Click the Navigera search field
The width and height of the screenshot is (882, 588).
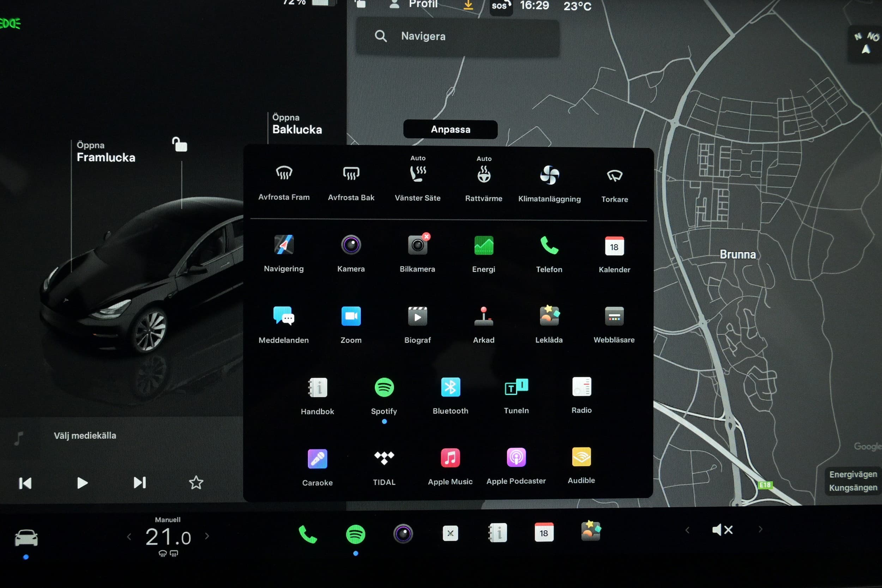tap(458, 36)
